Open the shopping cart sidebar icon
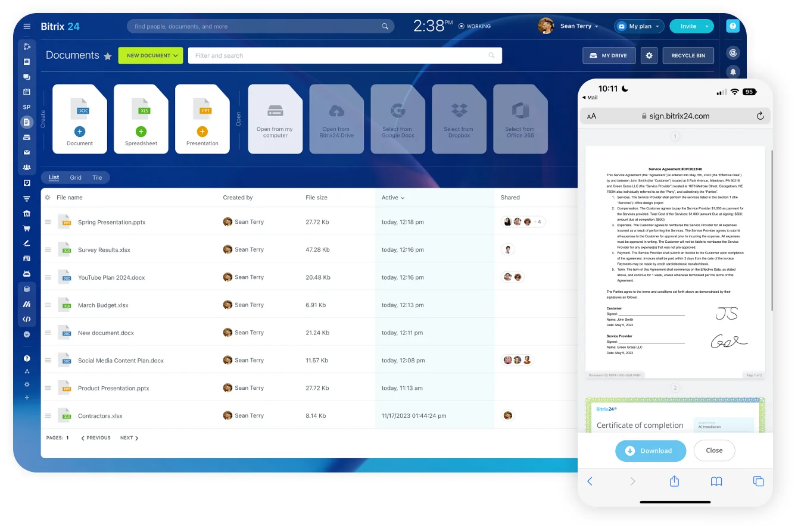Image resolution: width=798 pixels, height=532 pixels. 27,229
